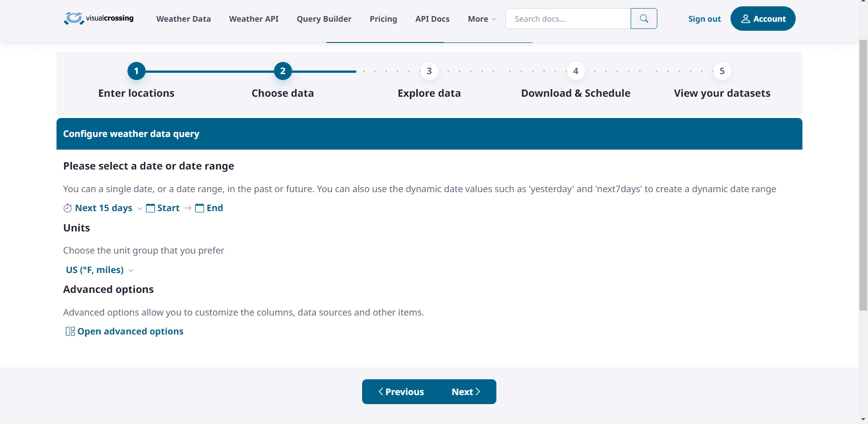Click the Visual Crossing logo
This screenshot has height=424, width=868.
99,19
